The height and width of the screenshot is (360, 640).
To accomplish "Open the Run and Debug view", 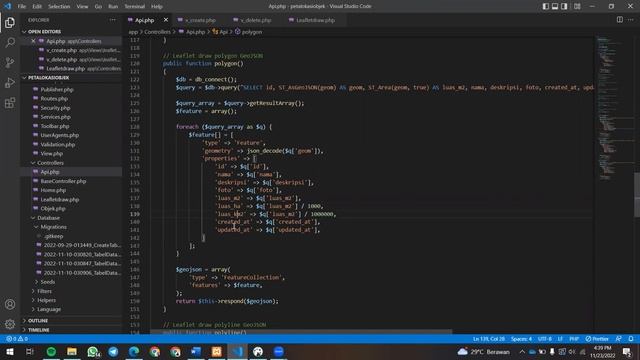I will click(10, 82).
